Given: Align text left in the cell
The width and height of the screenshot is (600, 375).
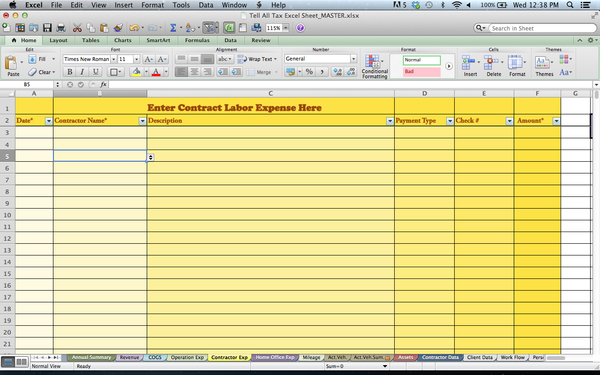Looking at the screenshot, I should pyautogui.click(x=181, y=72).
